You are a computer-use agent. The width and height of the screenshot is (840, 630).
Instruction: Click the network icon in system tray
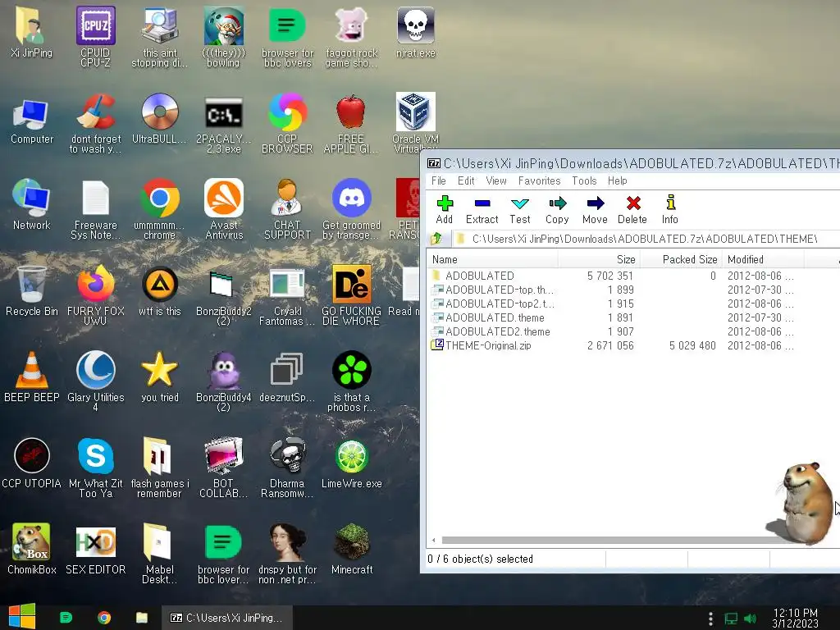click(x=731, y=619)
